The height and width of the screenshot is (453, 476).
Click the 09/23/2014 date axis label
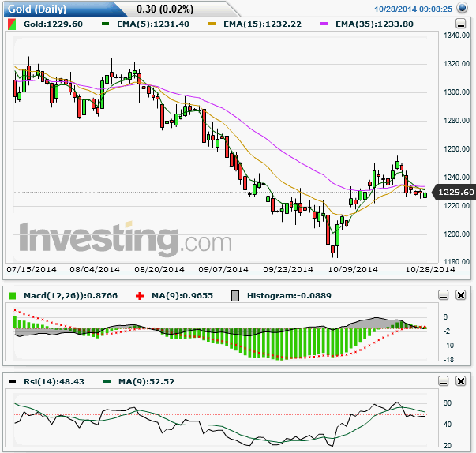[x=288, y=269]
